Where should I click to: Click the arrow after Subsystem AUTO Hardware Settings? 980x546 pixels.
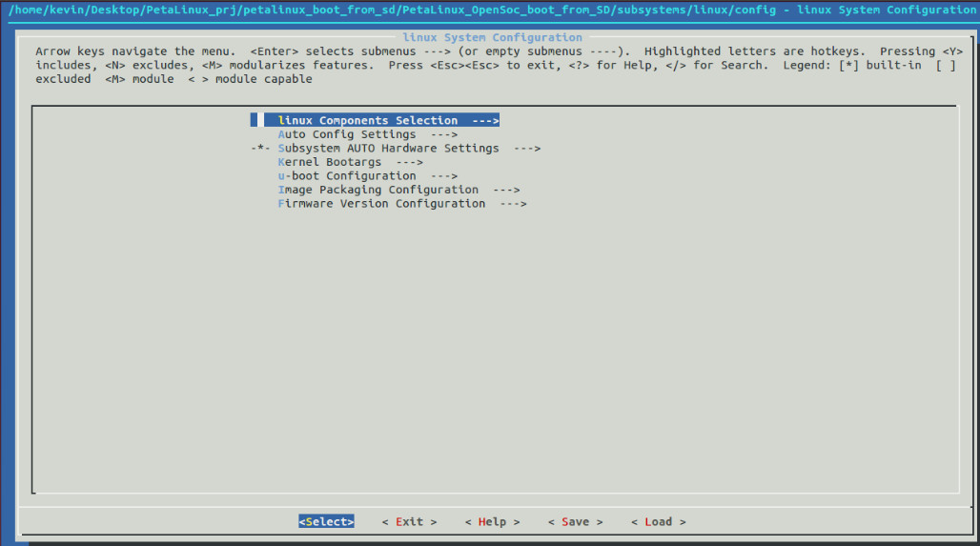tap(527, 148)
